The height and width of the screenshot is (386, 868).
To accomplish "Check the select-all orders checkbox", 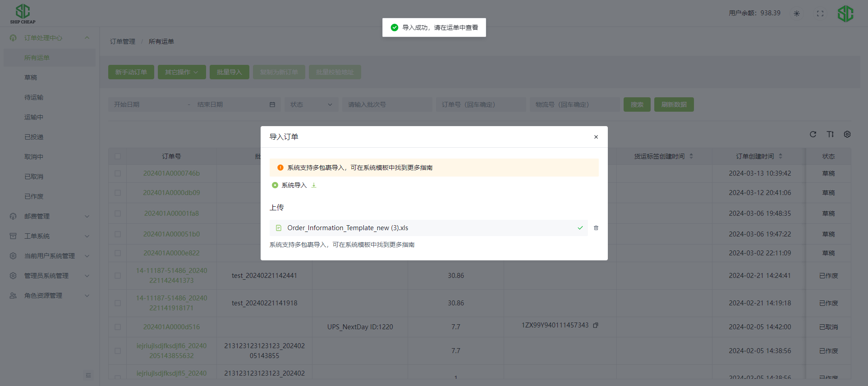I will click(x=118, y=156).
